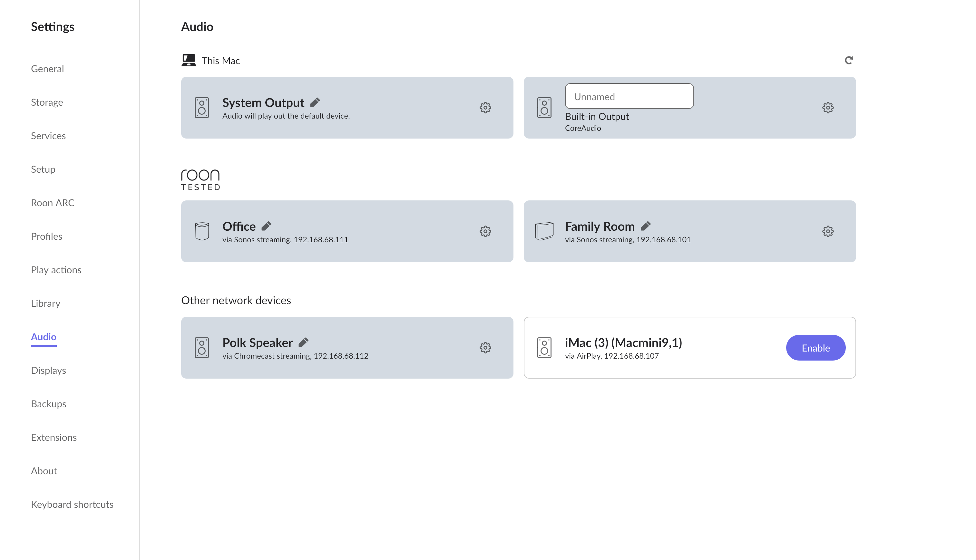Open Keyboard shortcuts page
This screenshot has width=976, height=560.
72,504
